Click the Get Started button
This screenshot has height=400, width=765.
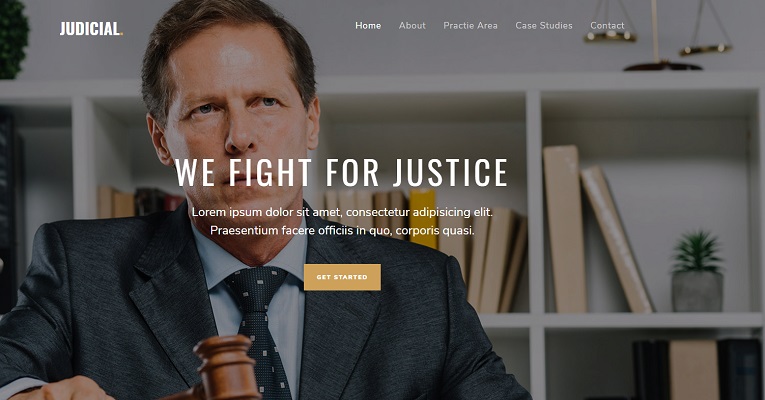coord(342,277)
